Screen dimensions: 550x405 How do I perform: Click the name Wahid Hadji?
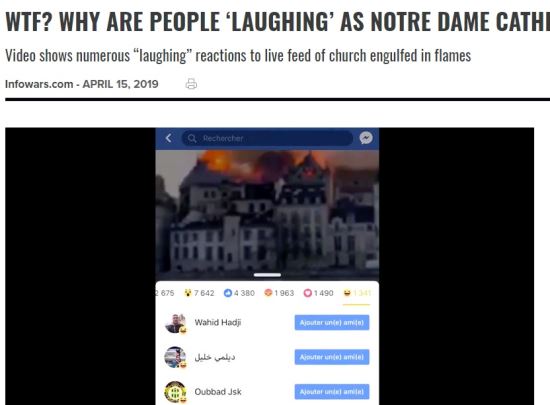tap(218, 322)
